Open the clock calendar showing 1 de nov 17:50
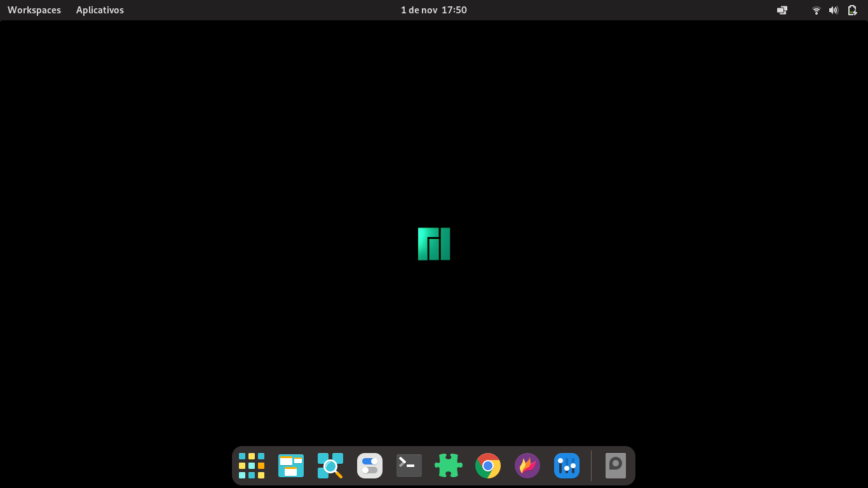The image size is (868, 488). 434,10
